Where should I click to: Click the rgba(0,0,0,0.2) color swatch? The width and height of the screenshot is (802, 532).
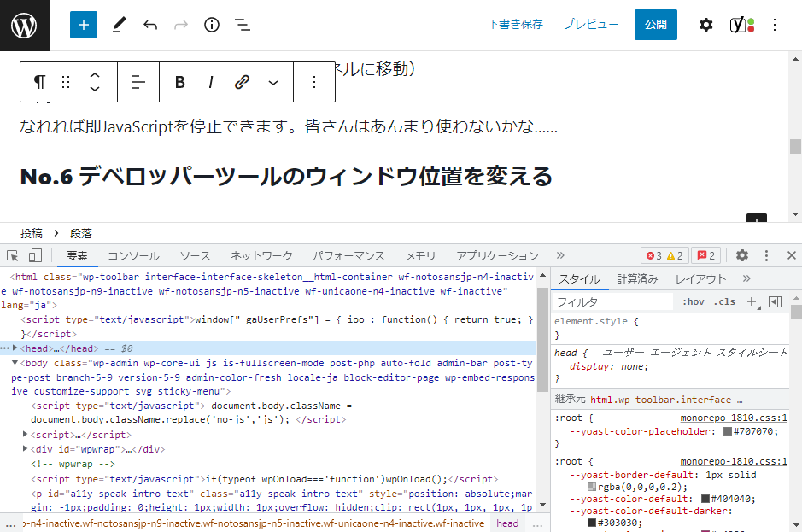tap(592, 487)
